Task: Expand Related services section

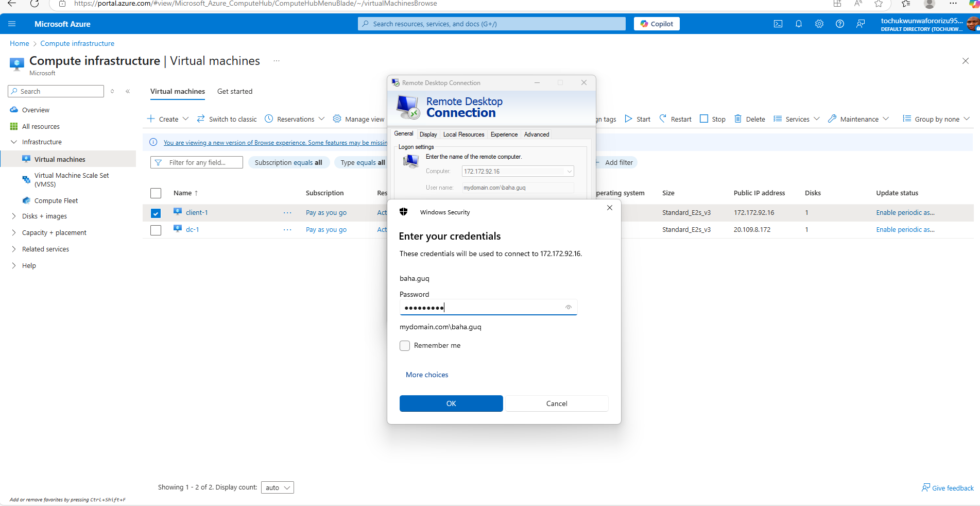Action: pos(14,249)
